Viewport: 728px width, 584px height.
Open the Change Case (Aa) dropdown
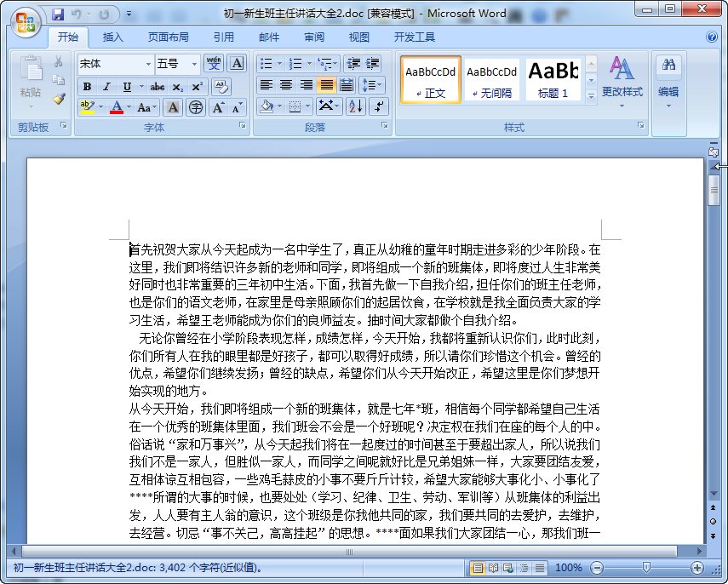pos(147,108)
